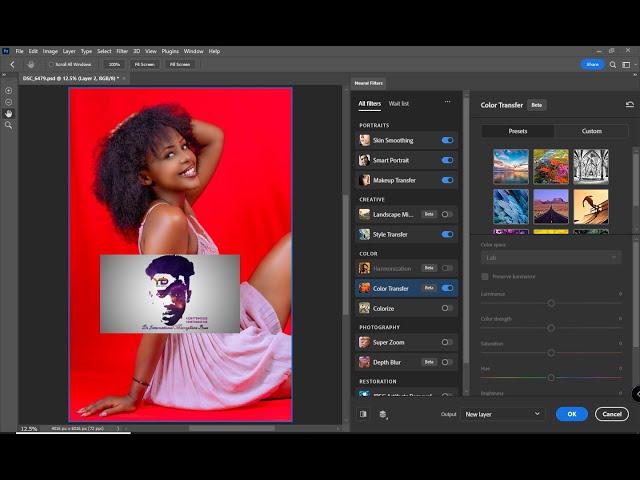Click the OK button
640x480 pixels.
572,414
